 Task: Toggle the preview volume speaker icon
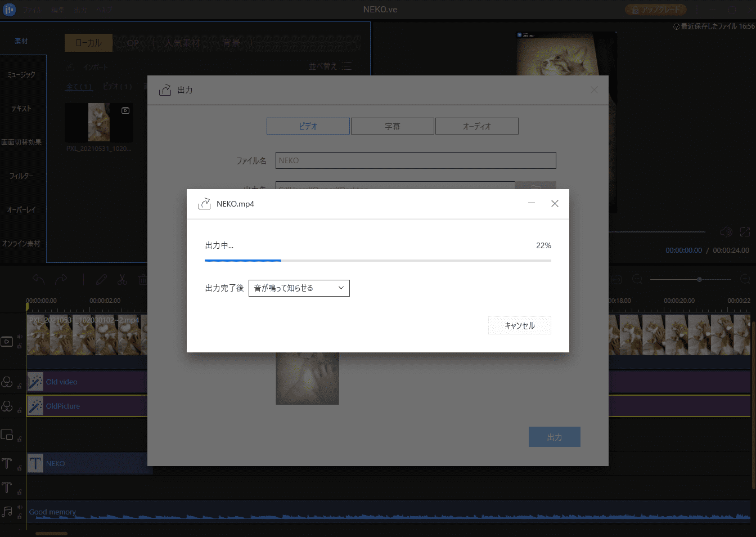click(x=726, y=232)
